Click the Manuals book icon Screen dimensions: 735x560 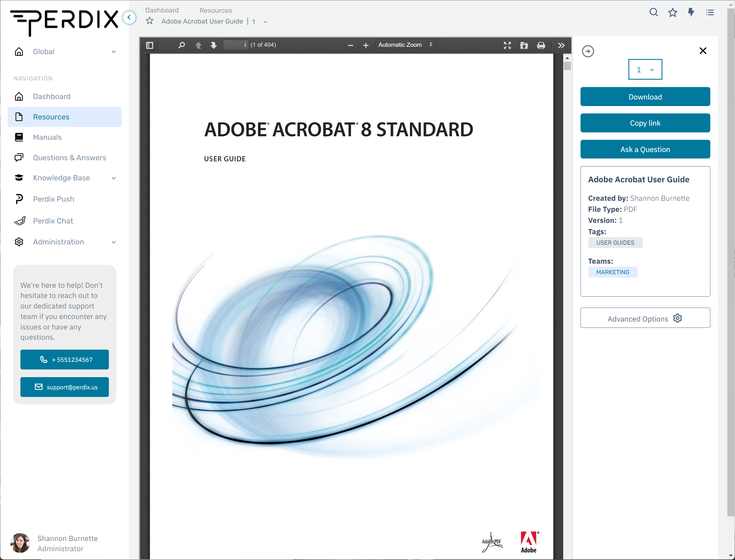[19, 137]
